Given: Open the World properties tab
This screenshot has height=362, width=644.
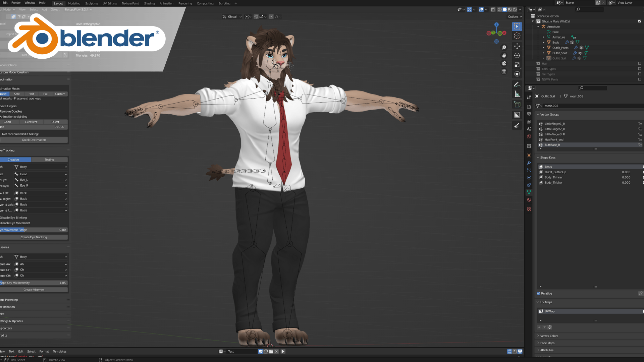Looking at the screenshot, I should click(x=529, y=136).
